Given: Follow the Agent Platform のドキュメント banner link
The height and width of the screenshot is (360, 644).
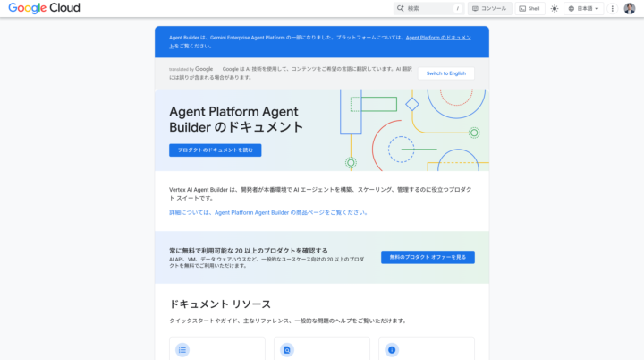Looking at the screenshot, I should (x=438, y=38).
